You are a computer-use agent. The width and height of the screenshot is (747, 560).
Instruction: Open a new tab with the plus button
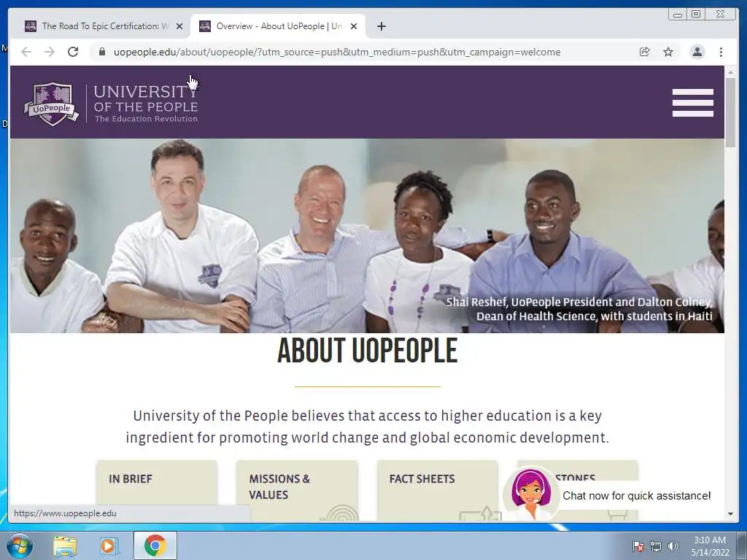pos(381,26)
